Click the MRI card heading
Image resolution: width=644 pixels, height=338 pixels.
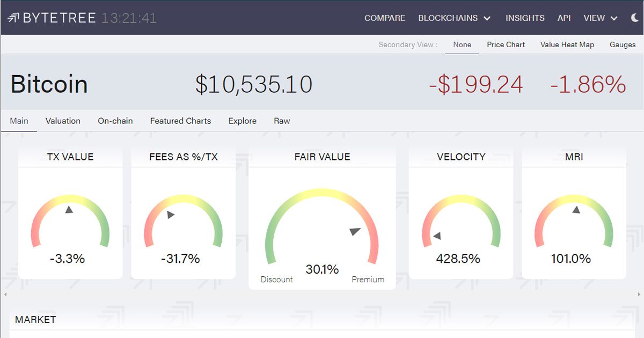point(574,157)
